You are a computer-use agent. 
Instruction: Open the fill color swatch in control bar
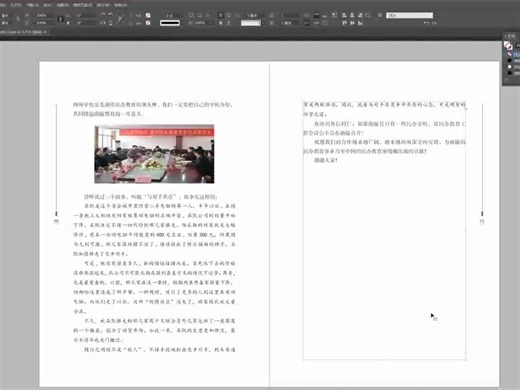148,15
